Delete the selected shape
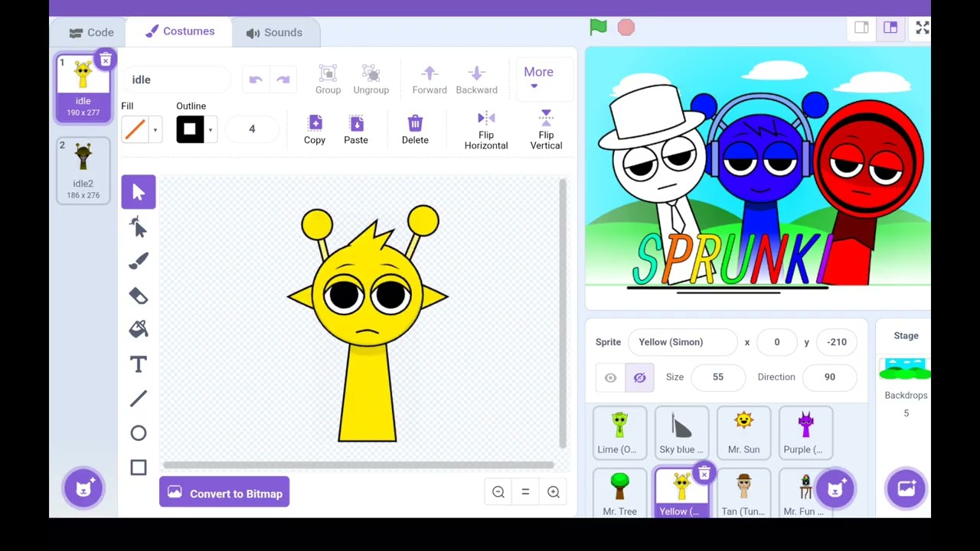Viewport: 980px width, 551px height. [x=415, y=129]
